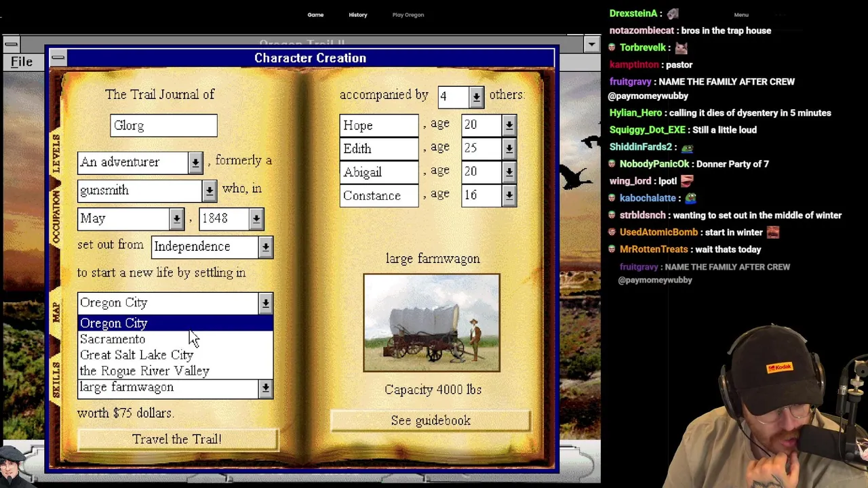Click the large farmwagon picture
The width and height of the screenshot is (868, 488).
431,323
